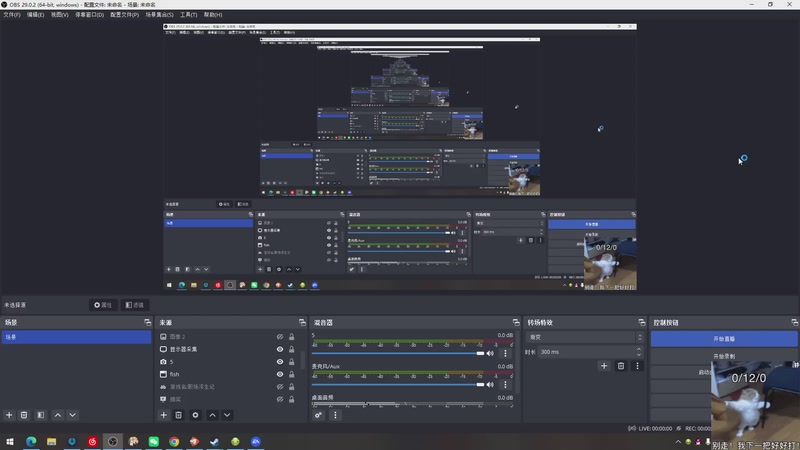800x450 pixels.
Task: Open transition three-dot options menu
Action: (x=637, y=366)
